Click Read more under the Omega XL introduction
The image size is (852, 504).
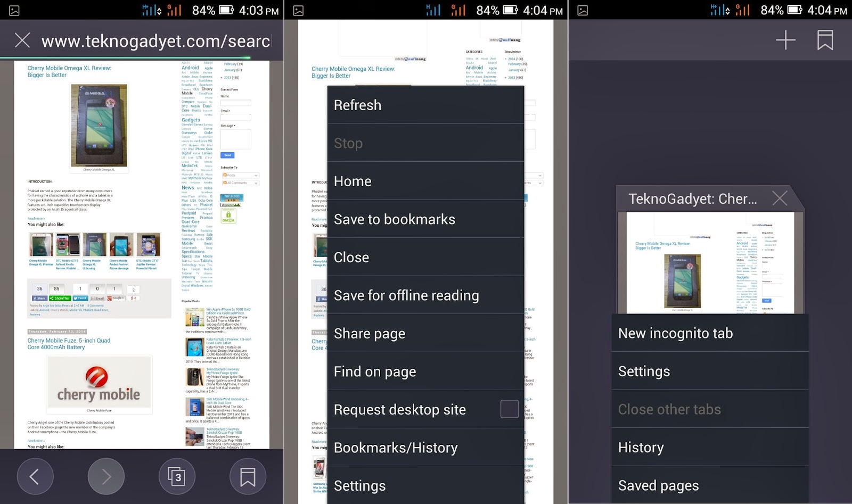click(x=36, y=219)
